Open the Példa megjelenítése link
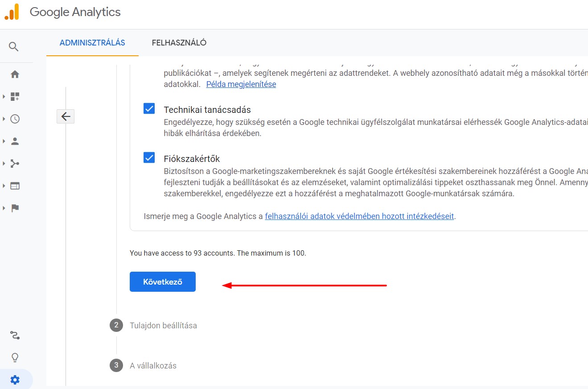 tap(241, 84)
